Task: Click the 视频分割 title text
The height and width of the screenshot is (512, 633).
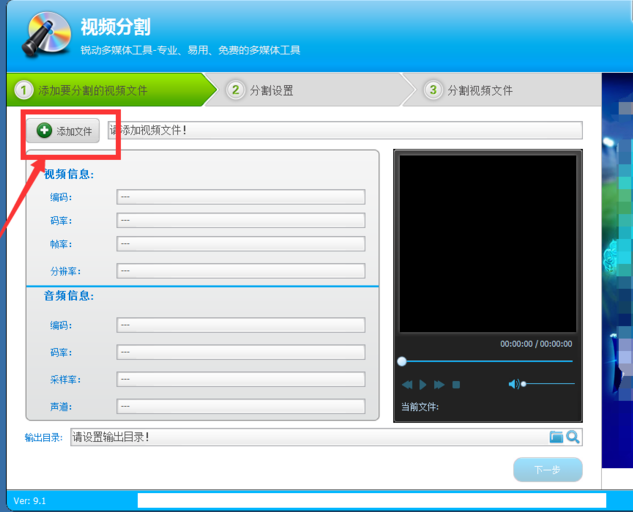Action: click(115, 27)
